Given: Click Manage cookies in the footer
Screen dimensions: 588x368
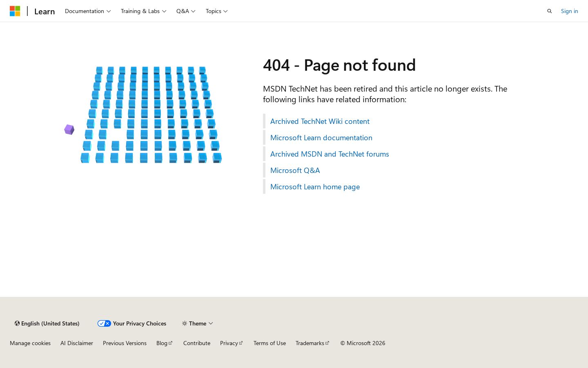Looking at the screenshot, I should 30,343.
